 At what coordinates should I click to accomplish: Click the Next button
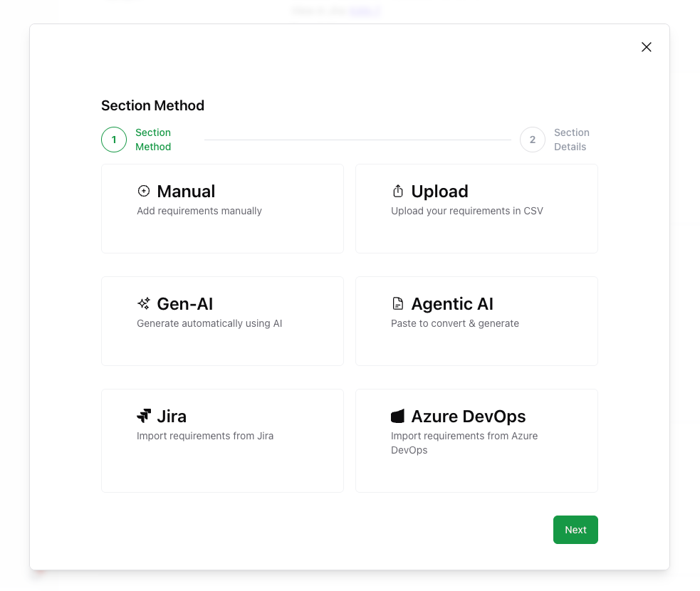pos(575,530)
